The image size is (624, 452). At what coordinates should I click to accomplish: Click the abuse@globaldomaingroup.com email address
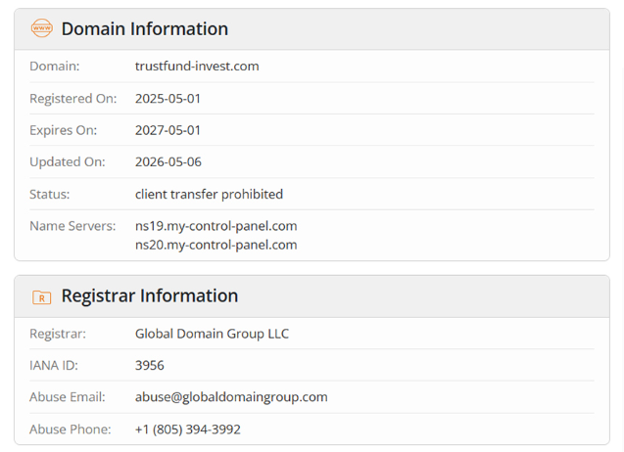[231, 397]
